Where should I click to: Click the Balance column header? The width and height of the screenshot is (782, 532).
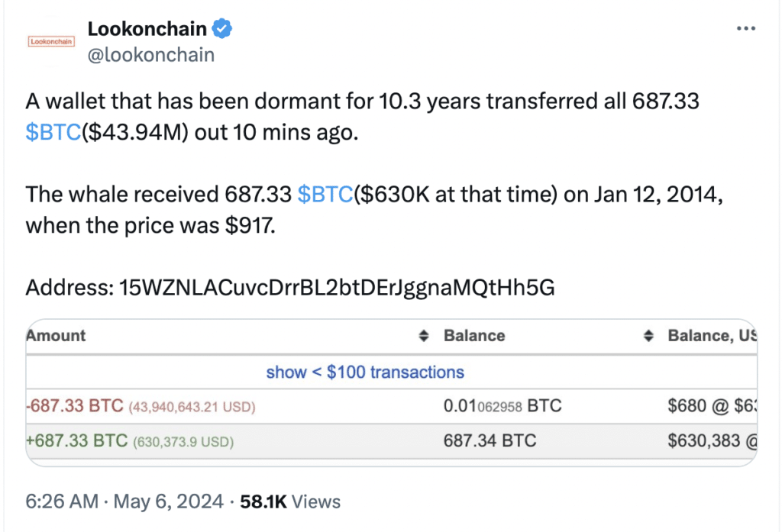point(474,336)
